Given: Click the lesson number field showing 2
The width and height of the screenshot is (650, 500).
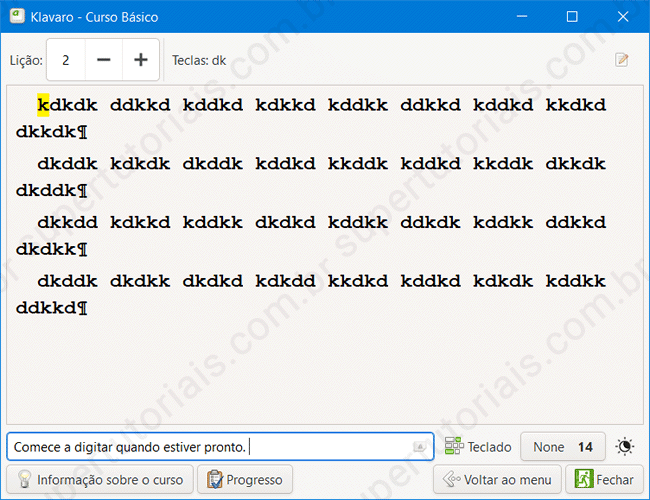Looking at the screenshot, I should 66,60.
